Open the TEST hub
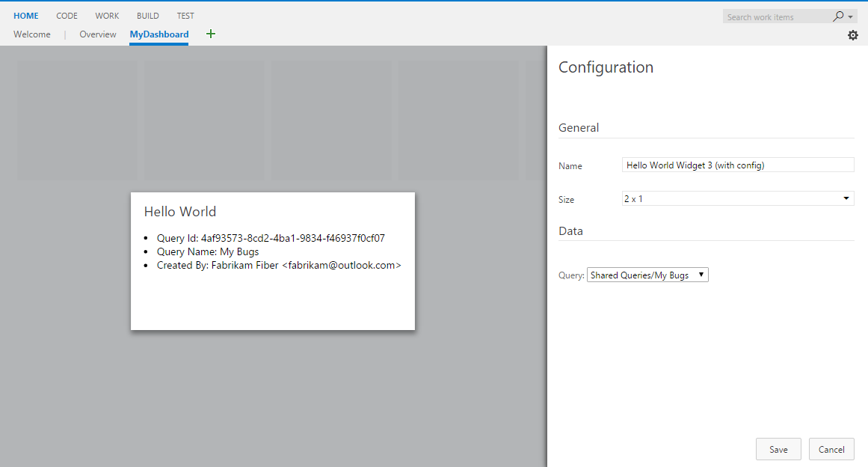Image resolution: width=868 pixels, height=467 pixels. (185, 15)
